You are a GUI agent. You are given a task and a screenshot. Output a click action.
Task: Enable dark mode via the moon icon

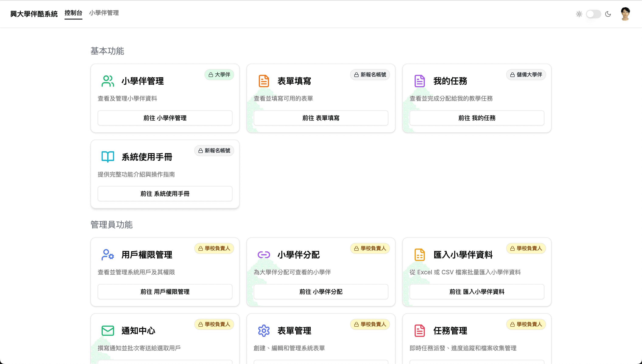point(608,14)
